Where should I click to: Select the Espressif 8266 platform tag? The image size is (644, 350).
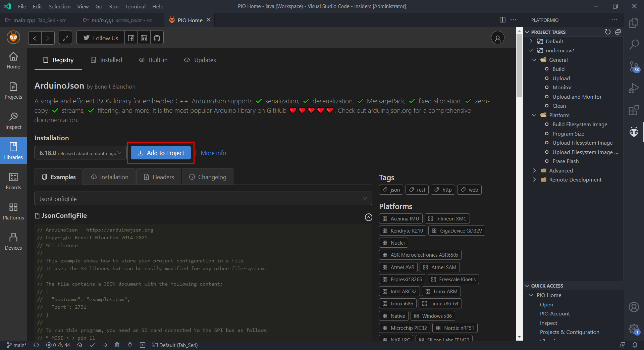(402, 279)
